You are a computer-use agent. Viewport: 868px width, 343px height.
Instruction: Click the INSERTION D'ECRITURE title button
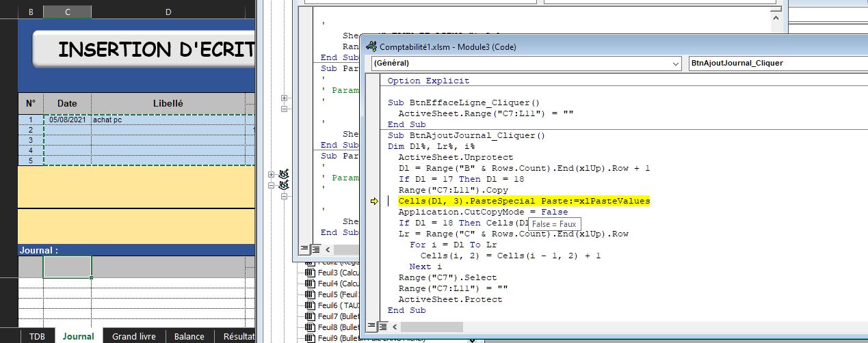pos(144,50)
